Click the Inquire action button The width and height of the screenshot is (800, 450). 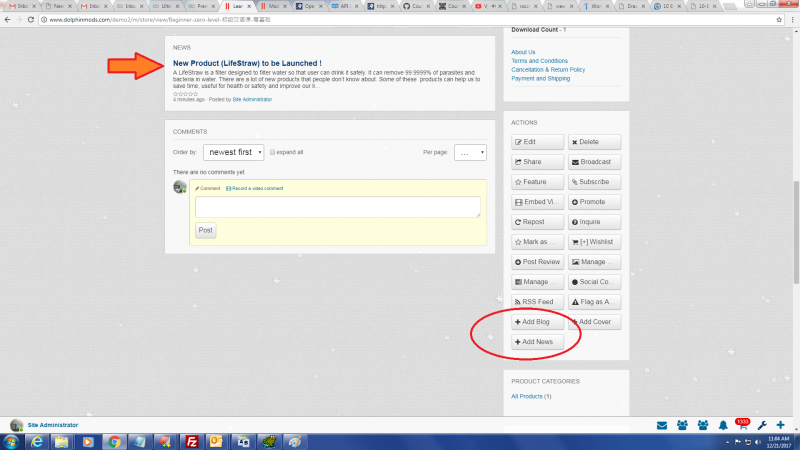click(x=594, y=222)
